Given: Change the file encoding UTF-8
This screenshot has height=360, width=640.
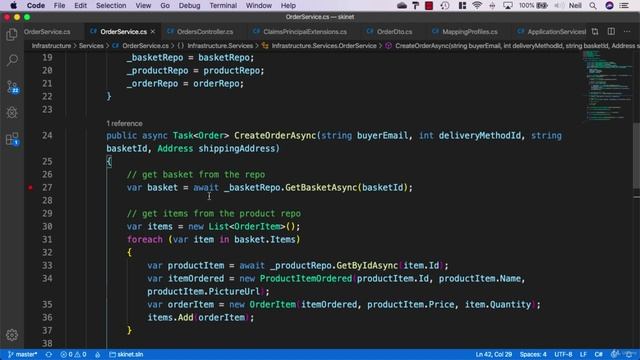Looking at the screenshot, I should click(563, 354).
